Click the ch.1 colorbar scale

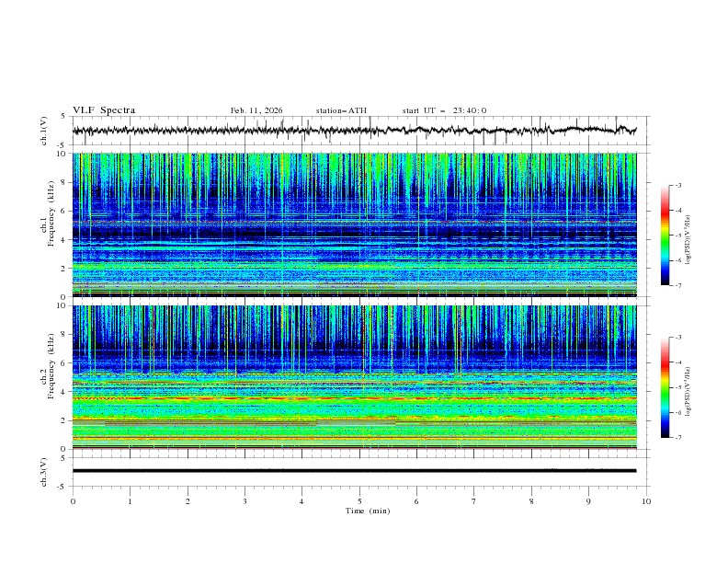click(x=665, y=236)
